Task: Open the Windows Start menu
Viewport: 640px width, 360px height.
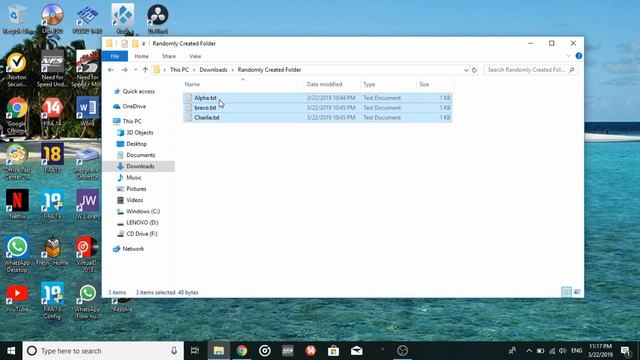Action: click(11, 351)
